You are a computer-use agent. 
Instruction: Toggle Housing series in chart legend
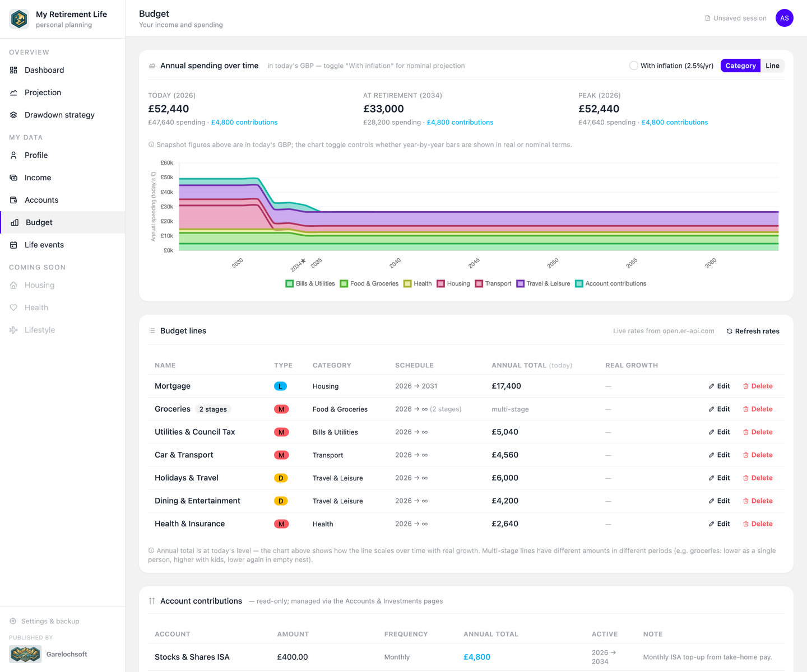coord(453,283)
